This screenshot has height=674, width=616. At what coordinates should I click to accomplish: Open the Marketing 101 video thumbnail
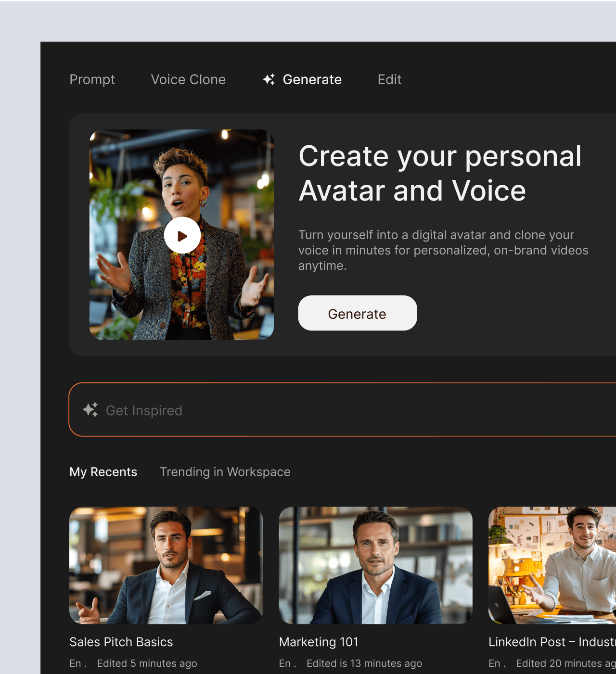pyautogui.click(x=375, y=565)
